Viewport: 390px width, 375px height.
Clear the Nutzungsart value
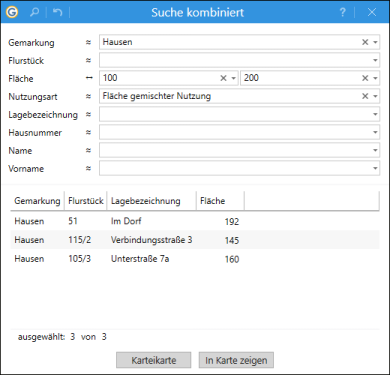365,96
